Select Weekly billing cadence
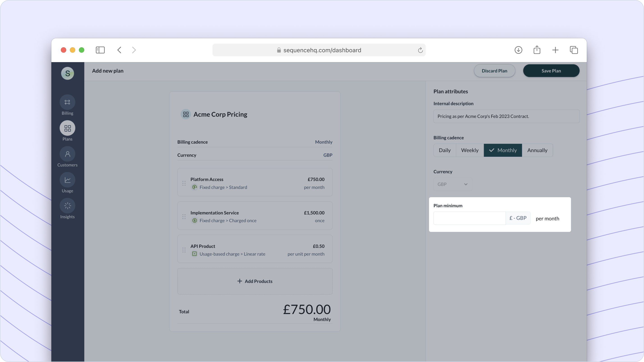 (x=470, y=150)
